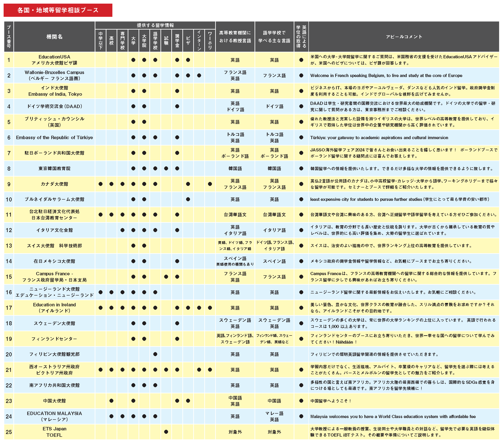Click booth number 17 cell
The width and height of the screenshot is (504, 444).
coord(9,308)
